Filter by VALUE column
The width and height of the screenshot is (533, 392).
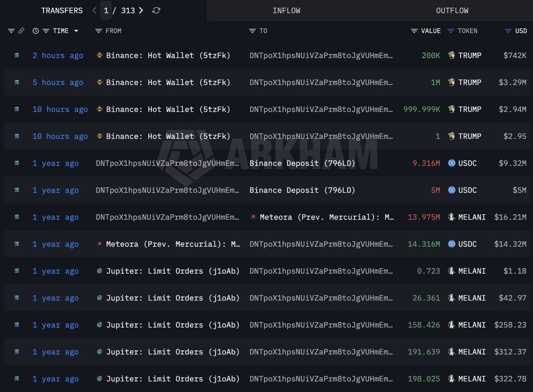[x=414, y=31]
